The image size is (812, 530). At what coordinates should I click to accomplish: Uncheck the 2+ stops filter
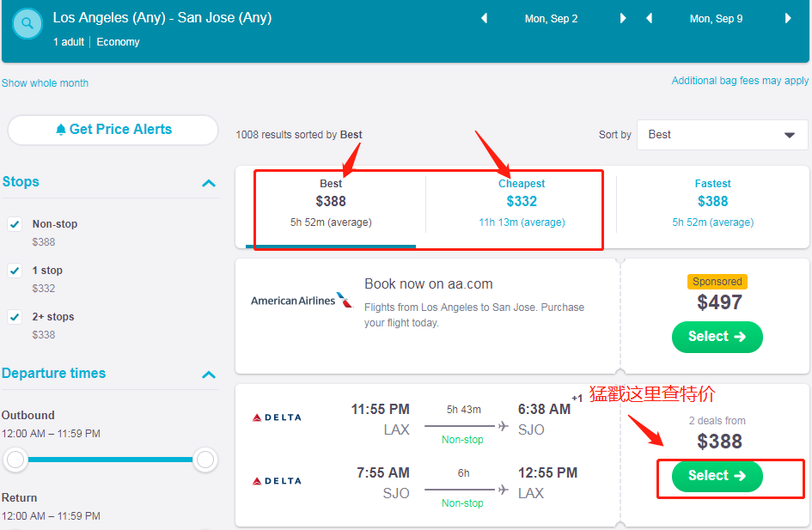point(15,317)
